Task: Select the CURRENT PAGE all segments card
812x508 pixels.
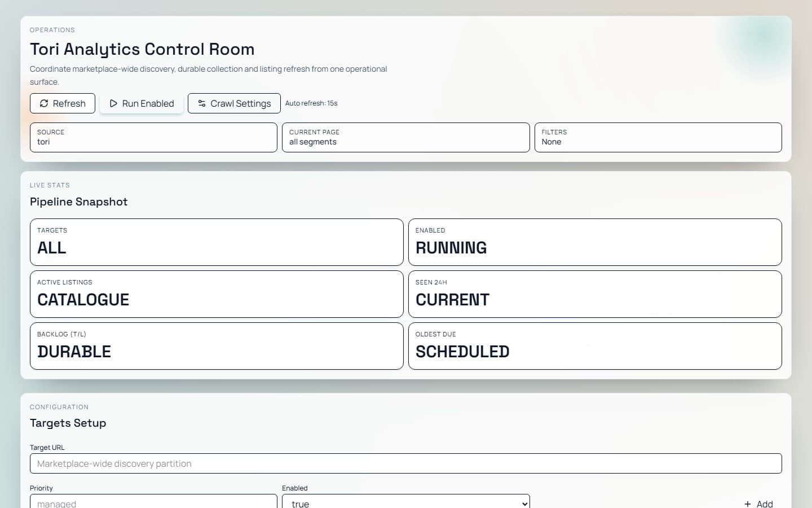Action: point(406,137)
